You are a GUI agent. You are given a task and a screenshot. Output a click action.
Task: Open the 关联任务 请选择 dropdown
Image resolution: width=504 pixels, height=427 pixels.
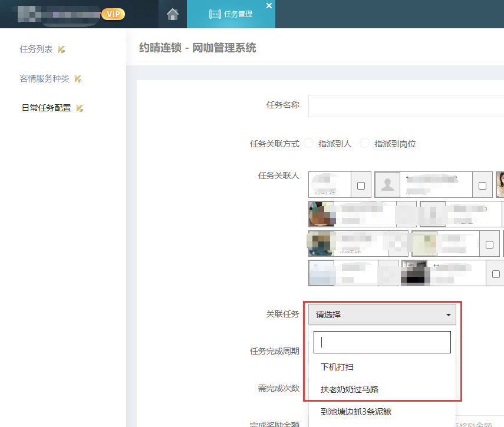click(x=382, y=315)
